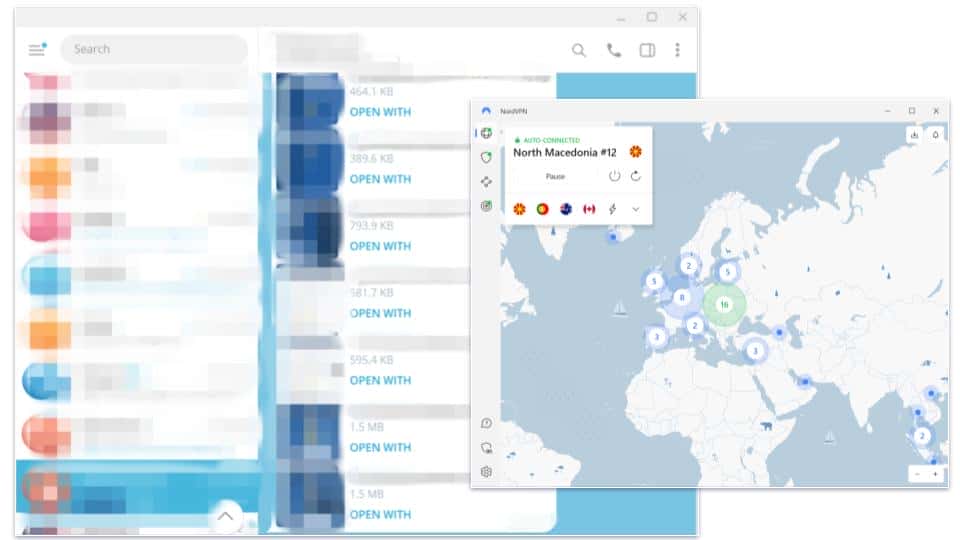Pause the NordVPN connection

(x=555, y=176)
